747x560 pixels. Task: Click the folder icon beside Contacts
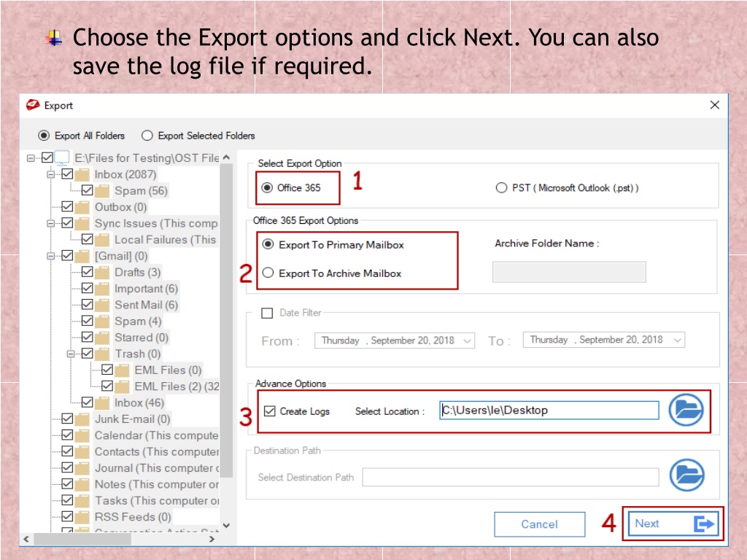[x=82, y=452]
